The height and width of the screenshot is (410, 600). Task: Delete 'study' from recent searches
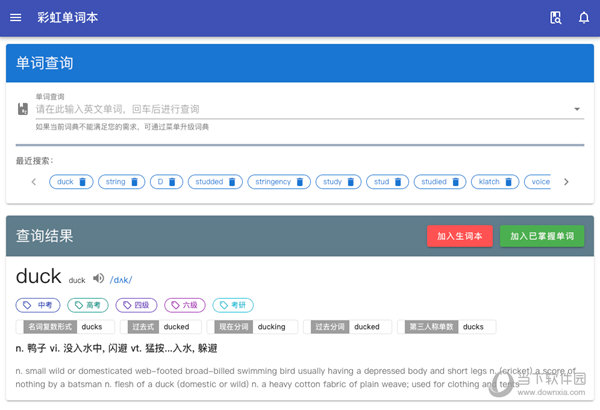click(351, 182)
